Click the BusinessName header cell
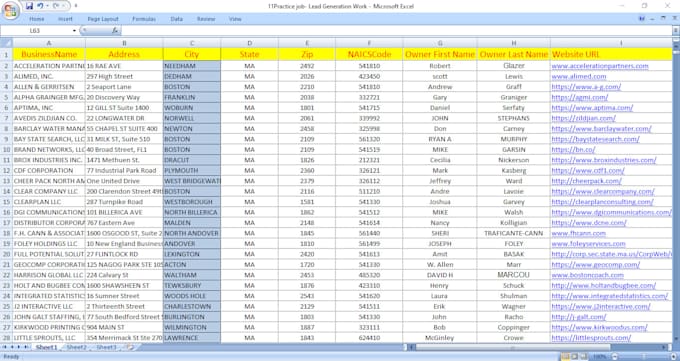 coord(49,54)
